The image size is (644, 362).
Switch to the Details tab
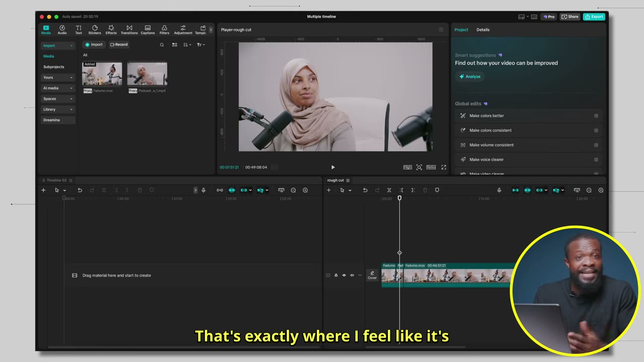[483, 30]
